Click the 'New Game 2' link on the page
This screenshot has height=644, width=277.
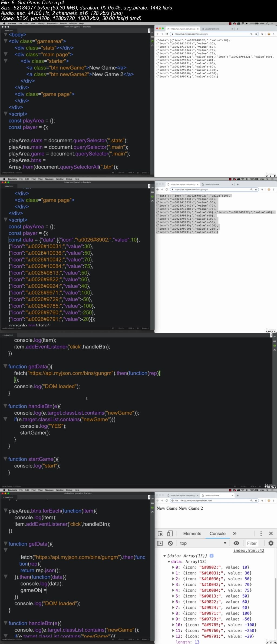click(x=191, y=508)
